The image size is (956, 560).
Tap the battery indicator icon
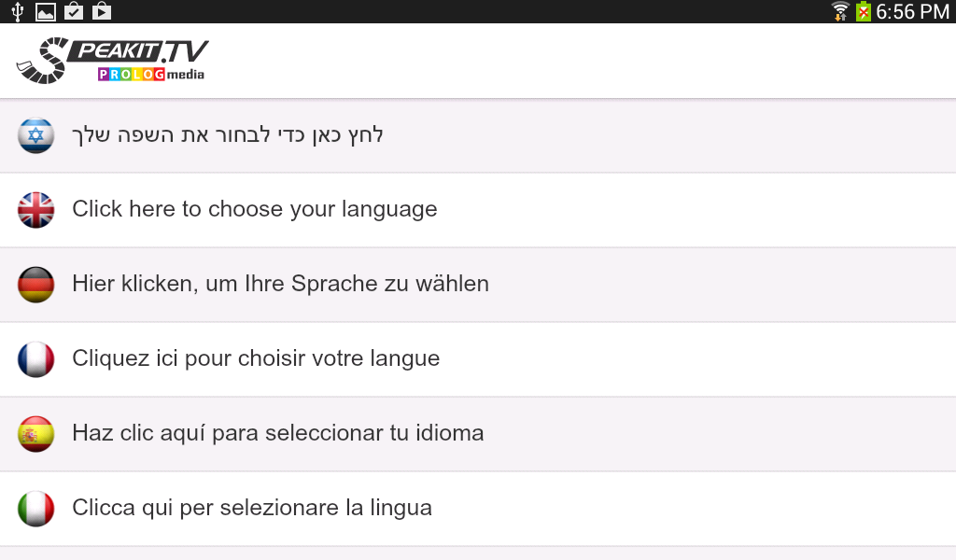point(864,11)
